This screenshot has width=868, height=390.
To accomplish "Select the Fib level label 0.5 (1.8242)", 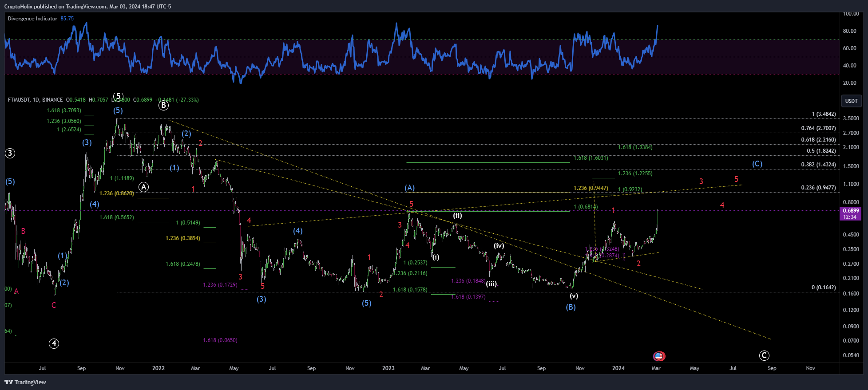I will [821, 151].
